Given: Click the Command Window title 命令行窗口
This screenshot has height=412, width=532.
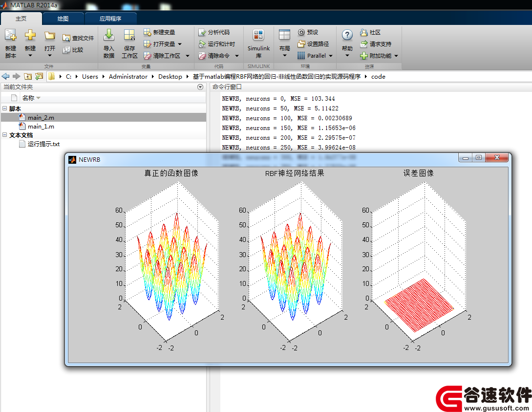Looking at the screenshot, I should 227,87.
